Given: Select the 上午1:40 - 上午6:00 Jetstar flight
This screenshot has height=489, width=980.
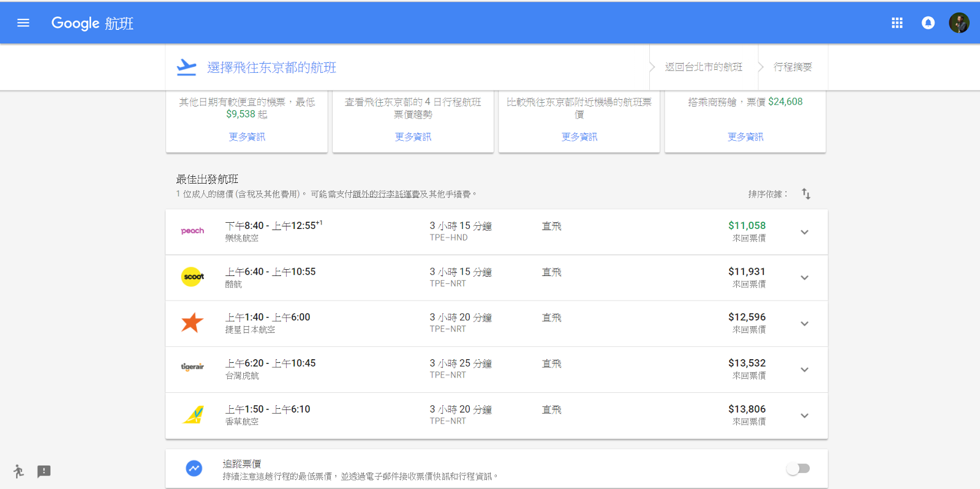Looking at the screenshot, I should (x=497, y=324).
